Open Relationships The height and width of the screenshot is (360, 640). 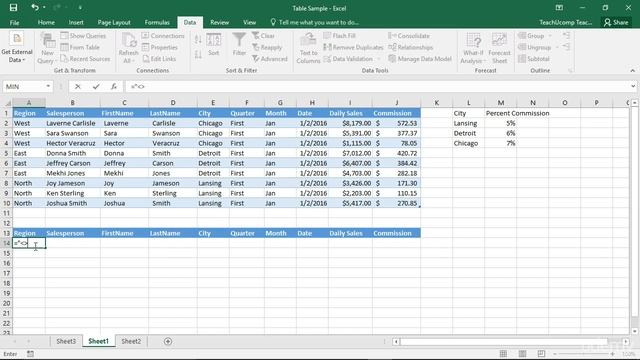[x=410, y=47]
